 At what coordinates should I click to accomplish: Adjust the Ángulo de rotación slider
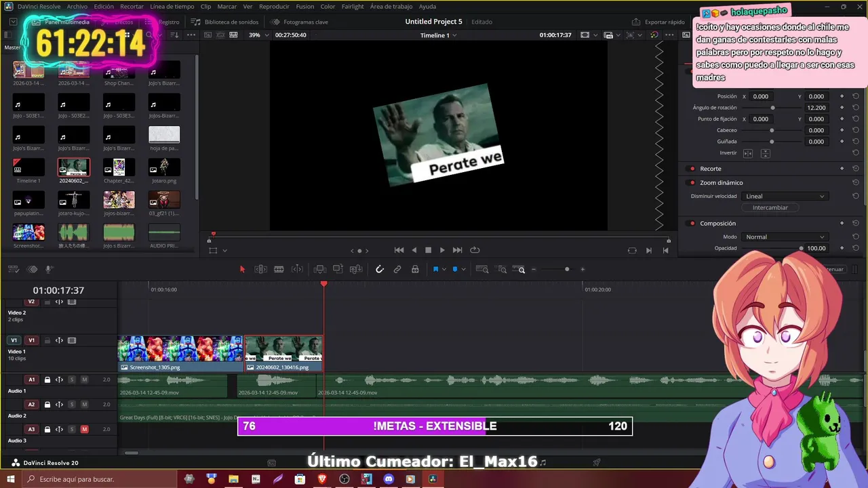pyautogui.click(x=772, y=108)
